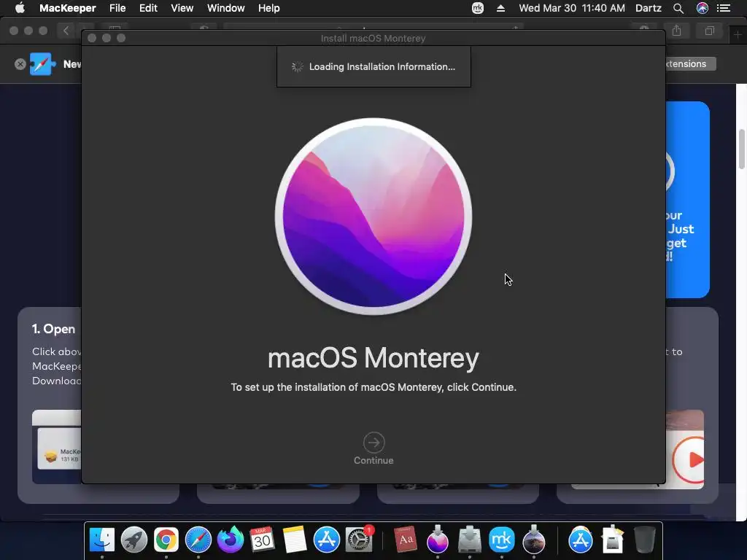Click the 'To set up the installation' instruction text
Viewport: 747px width, 560px height.
pyautogui.click(x=373, y=387)
